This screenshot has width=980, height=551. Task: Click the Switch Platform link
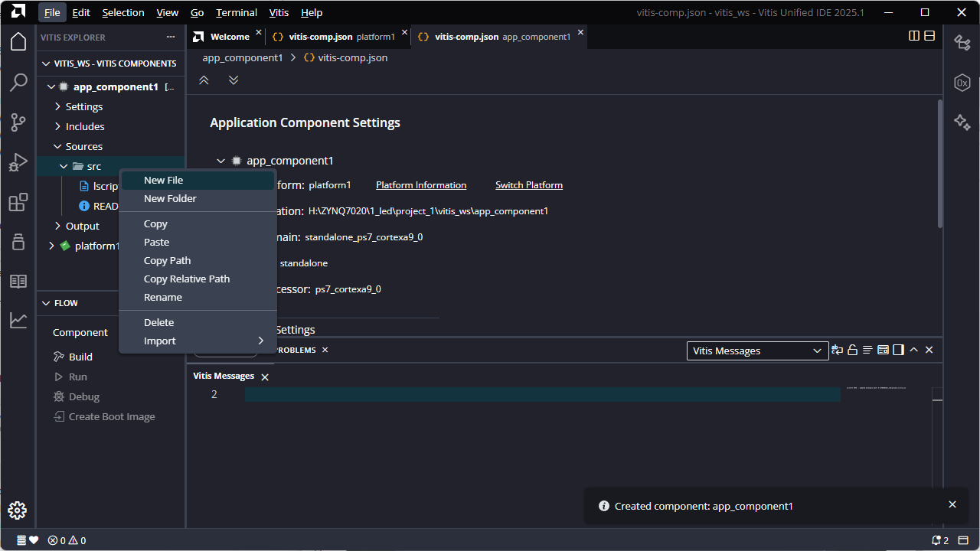528,185
